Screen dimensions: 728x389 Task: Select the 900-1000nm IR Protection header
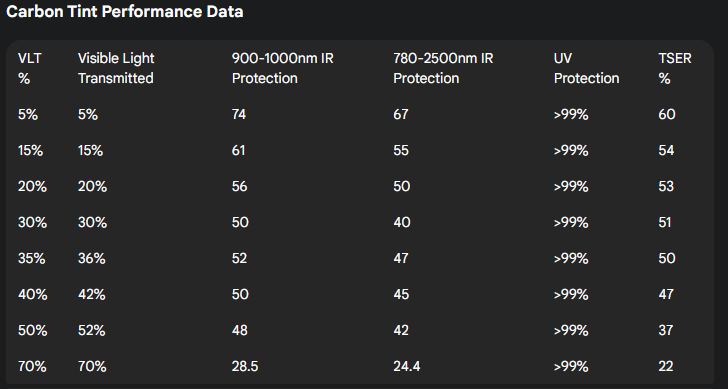282,68
